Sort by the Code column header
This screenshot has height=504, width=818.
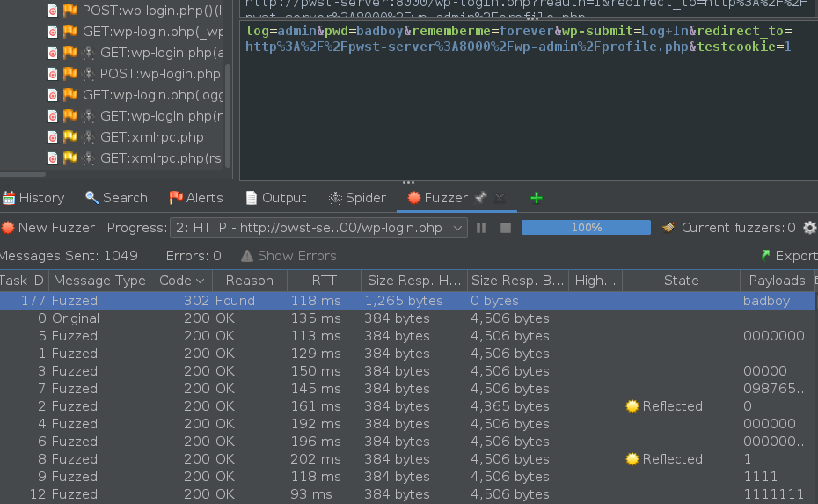182,281
